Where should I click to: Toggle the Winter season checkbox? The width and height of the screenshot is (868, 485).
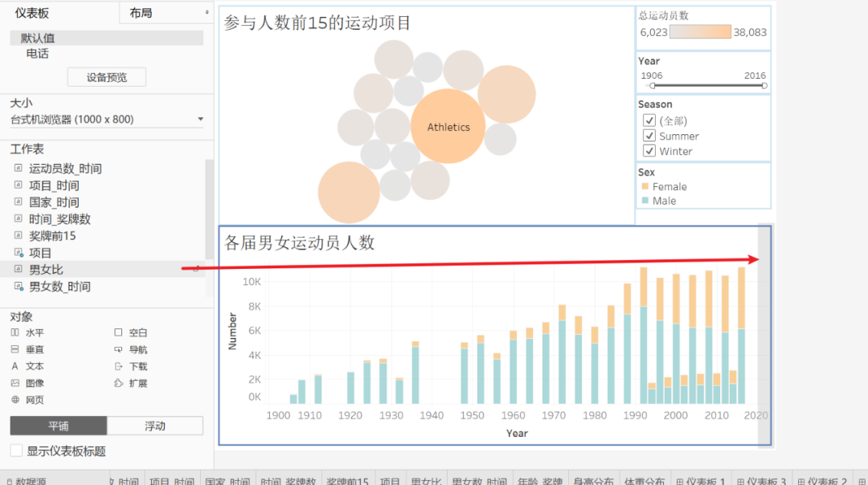[649, 151]
